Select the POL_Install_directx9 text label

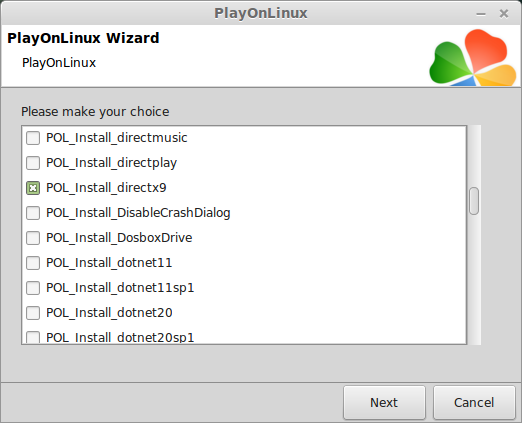tap(106, 188)
